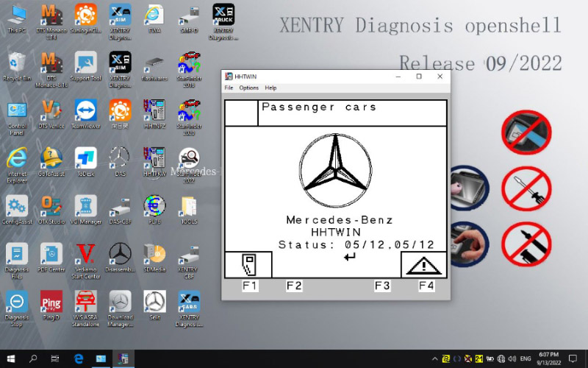Select the ToDesk desktop shortcut
588x368 pixels.
[x=86, y=162]
